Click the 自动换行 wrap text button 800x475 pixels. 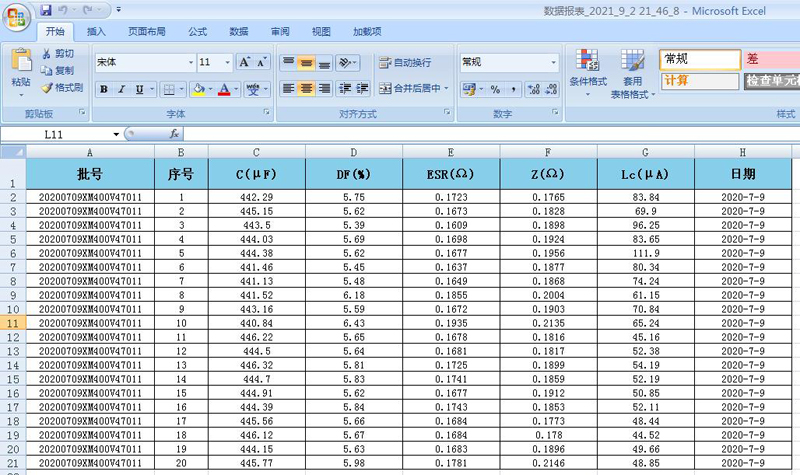coord(406,62)
